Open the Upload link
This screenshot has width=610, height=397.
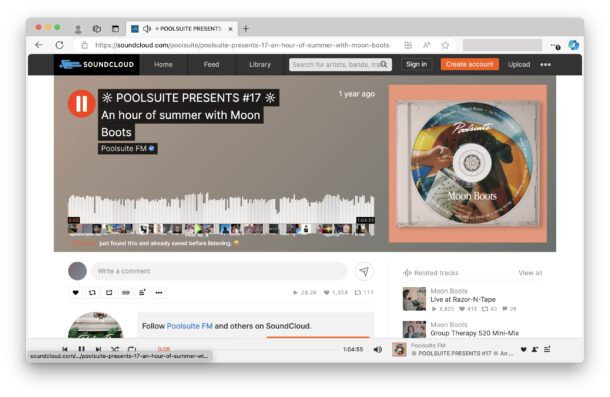(x=519, y=65)
